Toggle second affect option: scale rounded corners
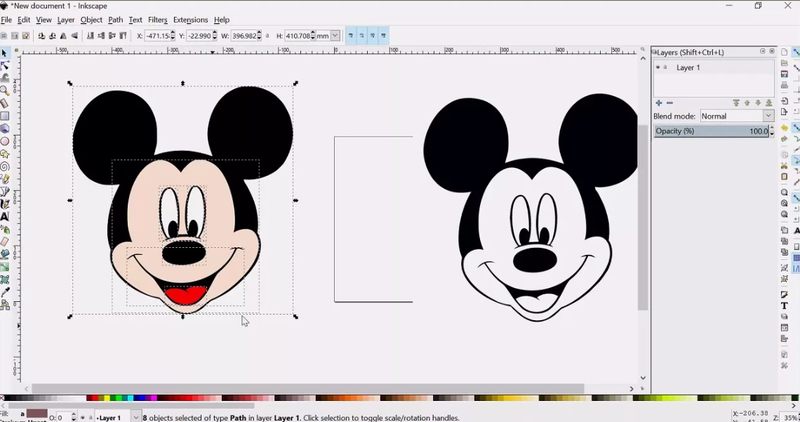 pos(362,36)
